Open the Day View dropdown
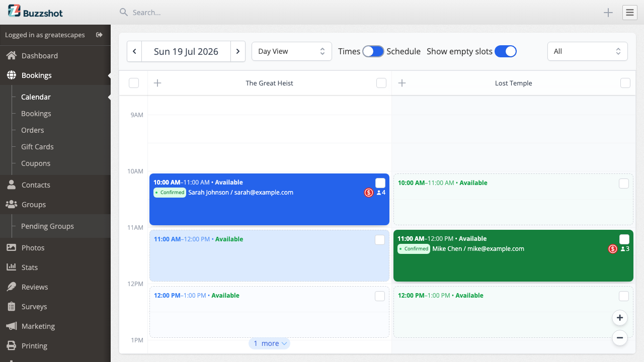This screenshot has height=362, width=644. [x=292, y=51]
